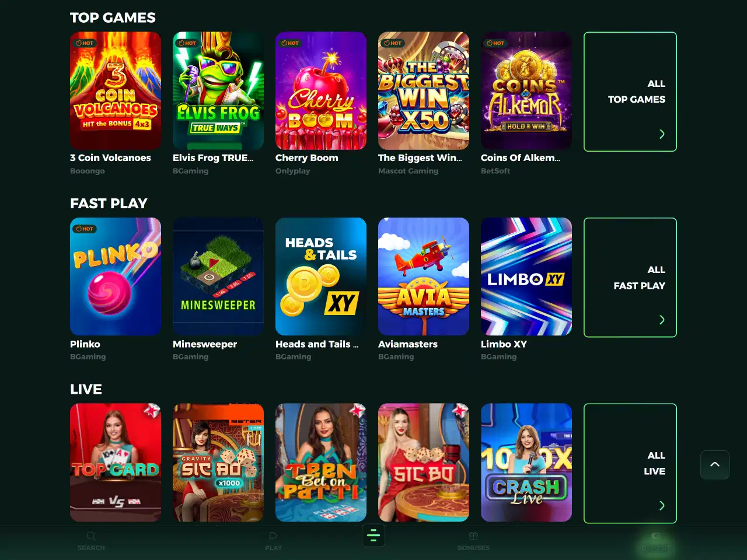The width and height of the screenshot is (747, 560).
Task: Click the Limbo XY game title
Action: [x=504, y=344]
